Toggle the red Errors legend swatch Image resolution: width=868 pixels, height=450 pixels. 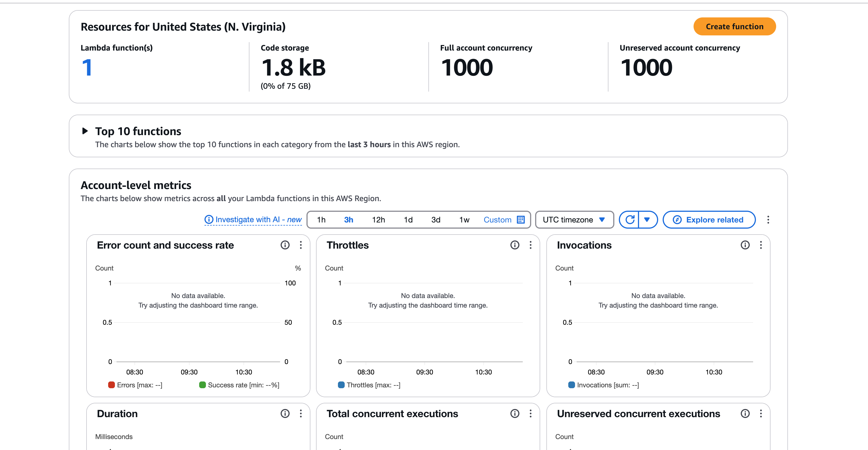tap(112, 385)
